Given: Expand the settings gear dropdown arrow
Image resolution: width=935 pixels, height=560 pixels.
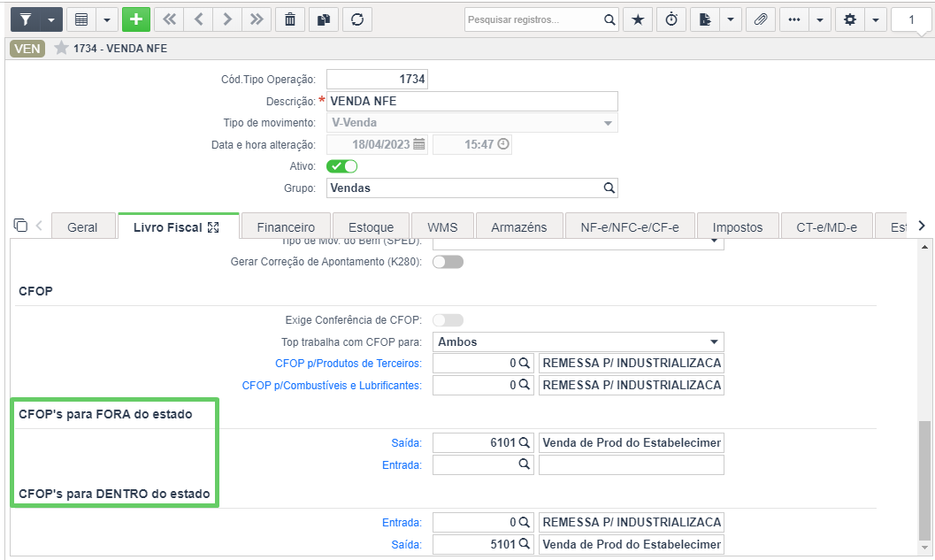Looking at the screenshot, I should click(876, 19).
